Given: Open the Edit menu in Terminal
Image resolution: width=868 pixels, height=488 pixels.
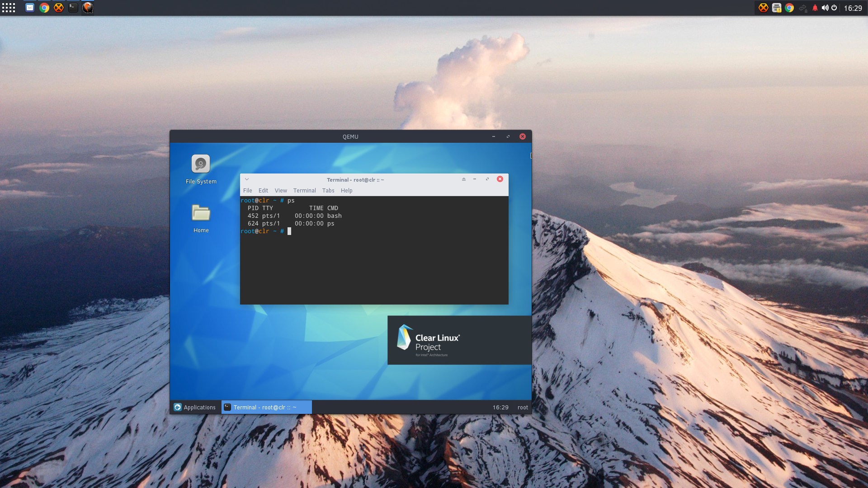Looking at the screenshot, I should [263, 191].
